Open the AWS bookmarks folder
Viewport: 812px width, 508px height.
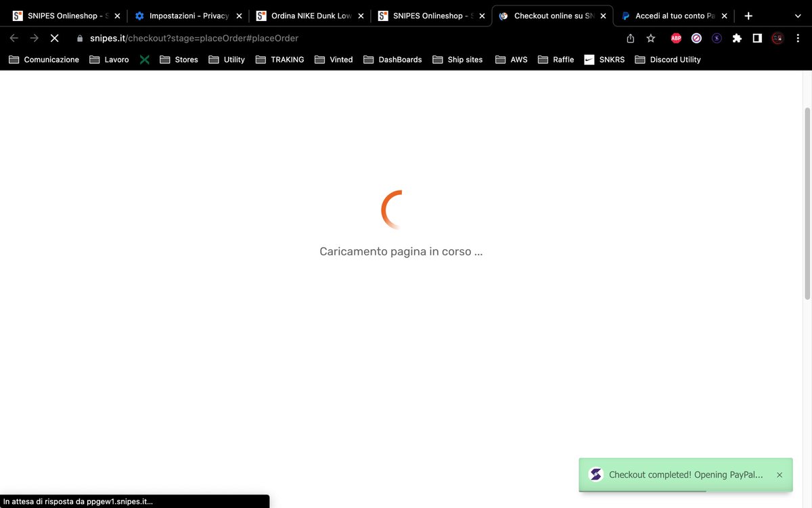point(512,60)
